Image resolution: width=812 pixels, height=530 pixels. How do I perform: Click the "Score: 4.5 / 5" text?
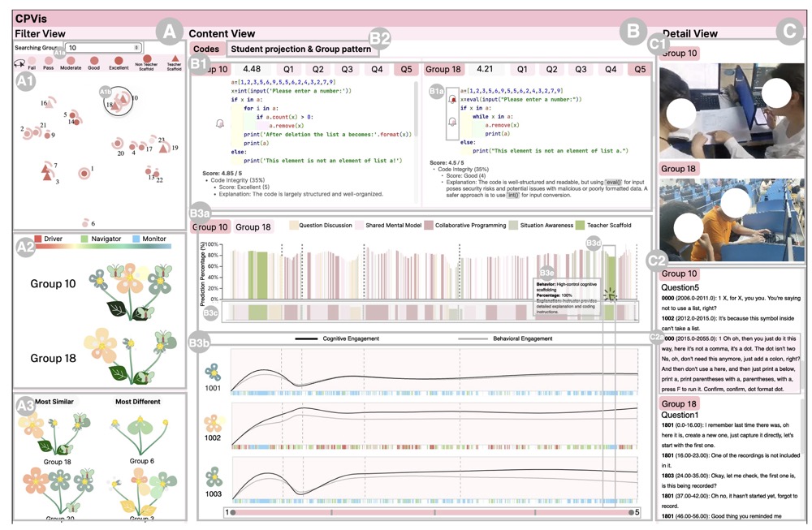(448, 162)
